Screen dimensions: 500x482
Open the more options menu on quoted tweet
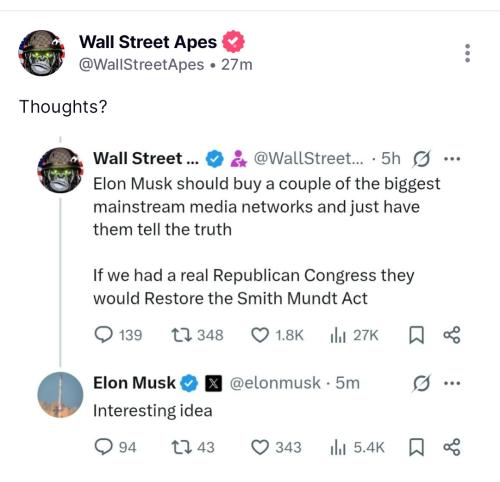[452, 159]
